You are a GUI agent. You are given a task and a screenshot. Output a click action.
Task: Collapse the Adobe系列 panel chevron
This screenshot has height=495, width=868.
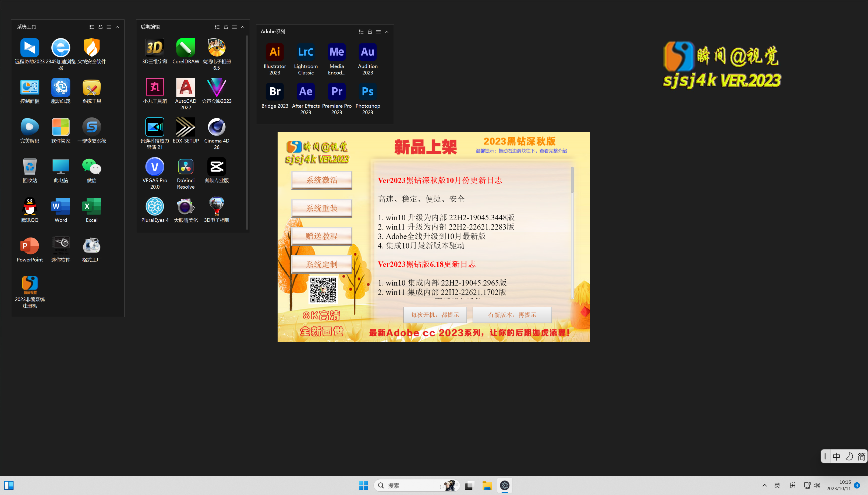[387, 32]
